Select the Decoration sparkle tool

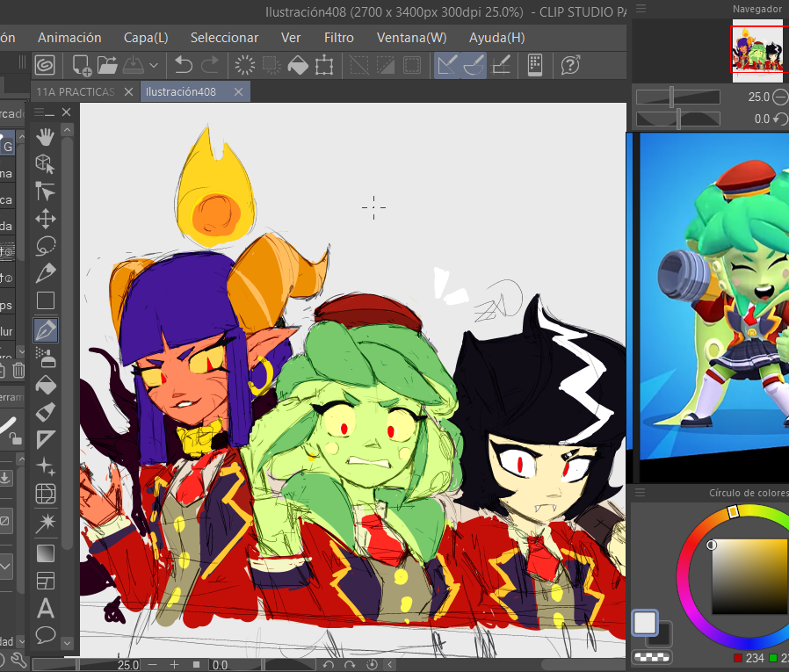[x=46, y=466]
